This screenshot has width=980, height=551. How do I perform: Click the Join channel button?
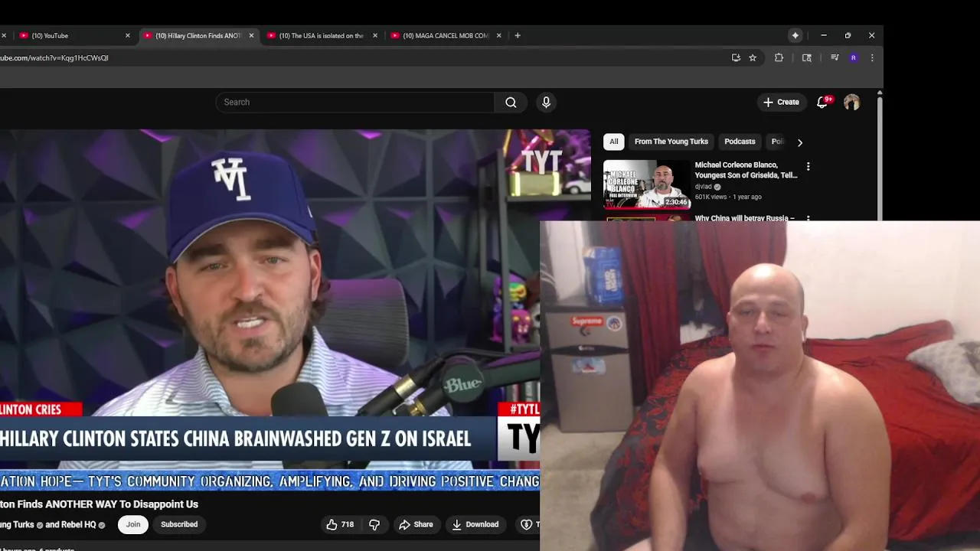133,524
